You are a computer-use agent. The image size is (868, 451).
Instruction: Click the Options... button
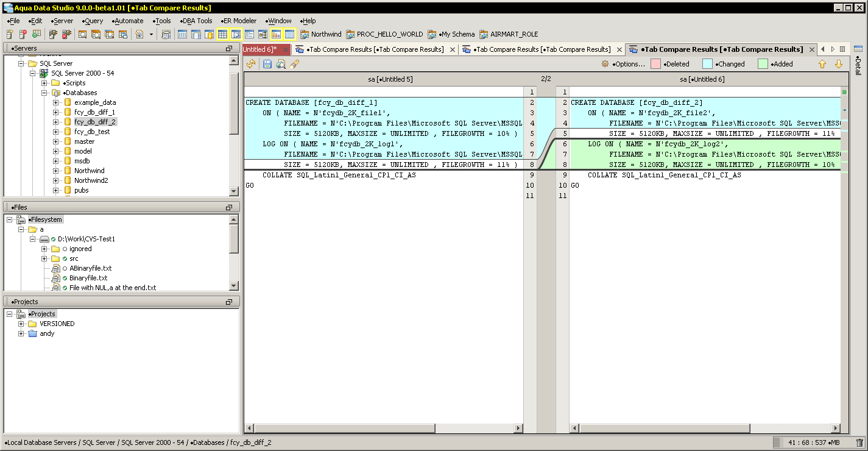pos(623,63)
